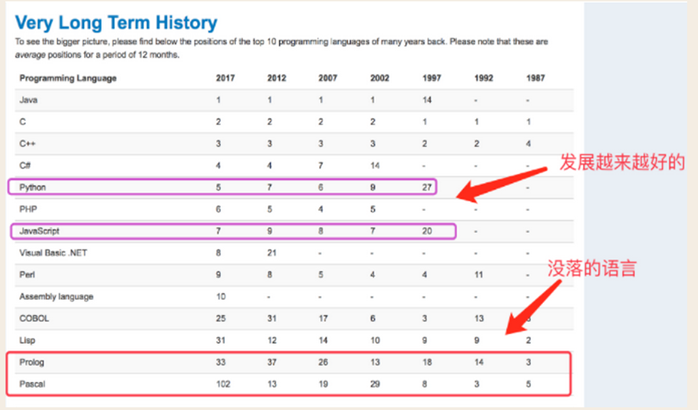This screenshot has height=410, width=698.
Task: Click Assembly language's 2017 value 10
Action: tap(221, 296)
